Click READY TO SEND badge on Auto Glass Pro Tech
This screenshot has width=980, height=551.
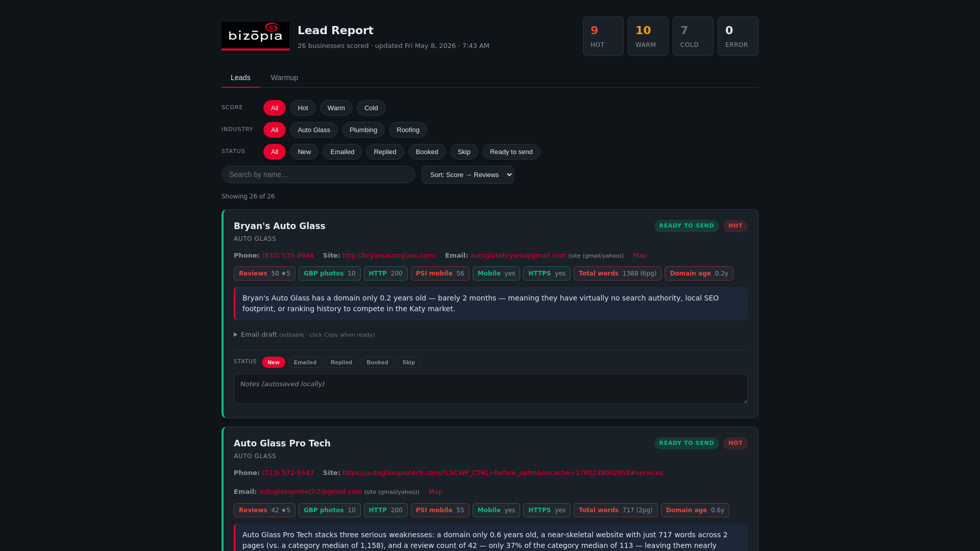(687, 443)
